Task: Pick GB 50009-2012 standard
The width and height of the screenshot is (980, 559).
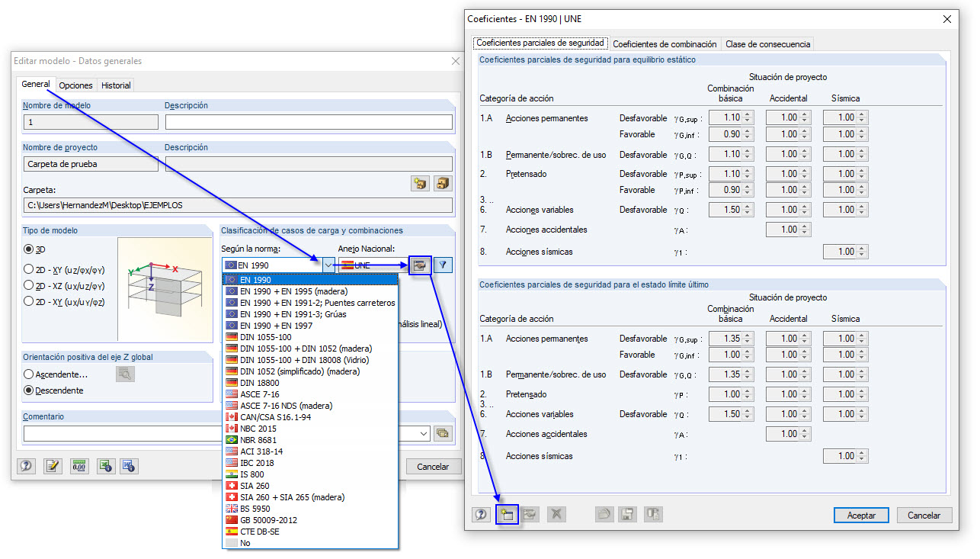Action: (310, 520)
